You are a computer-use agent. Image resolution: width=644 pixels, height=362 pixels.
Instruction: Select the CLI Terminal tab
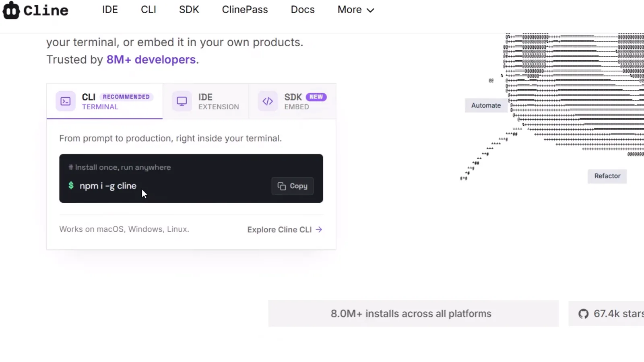point(105,101)
